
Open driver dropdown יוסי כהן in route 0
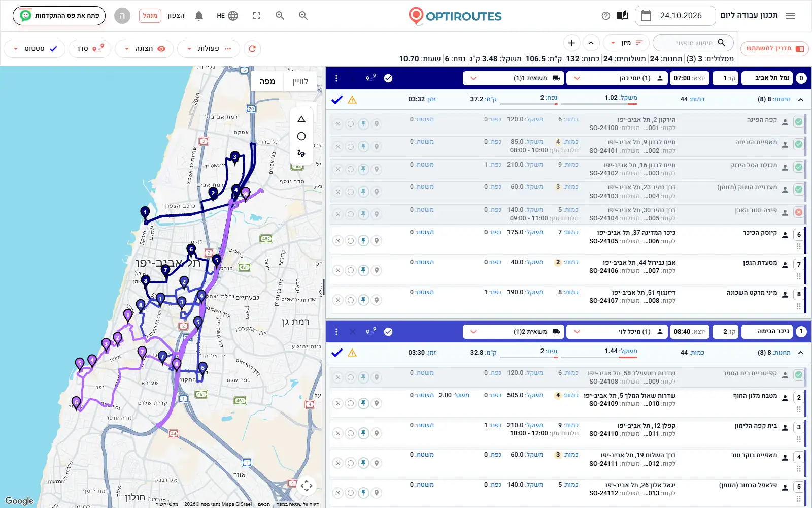617,78
